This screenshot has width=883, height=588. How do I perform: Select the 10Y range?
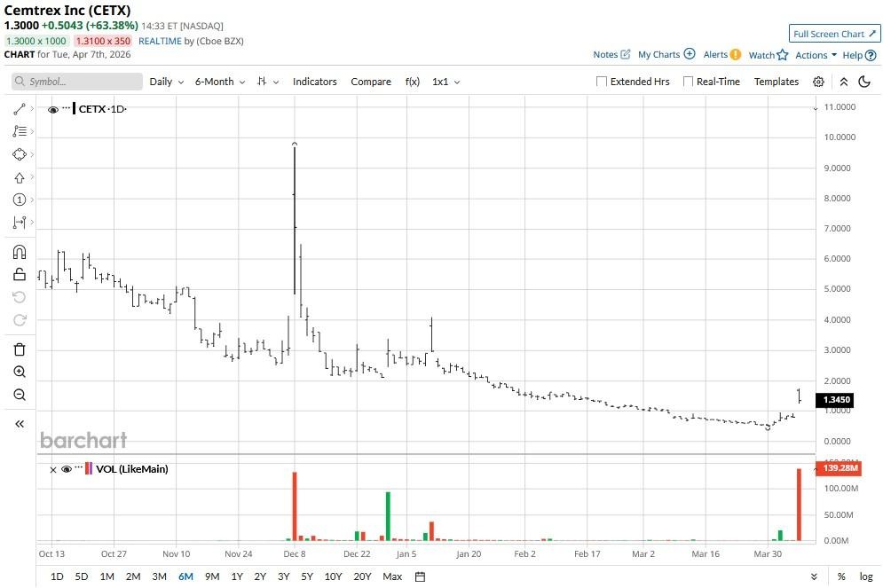click(x=333, y=576)
